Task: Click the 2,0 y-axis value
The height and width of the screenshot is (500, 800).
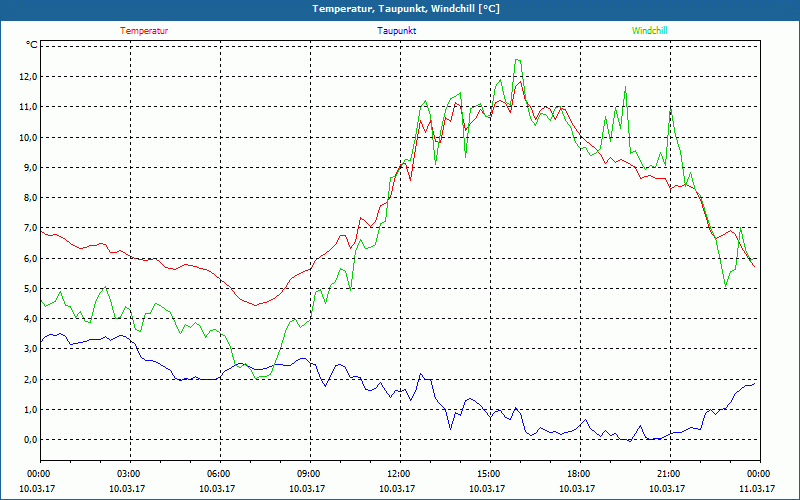Action: pos(31,379)
